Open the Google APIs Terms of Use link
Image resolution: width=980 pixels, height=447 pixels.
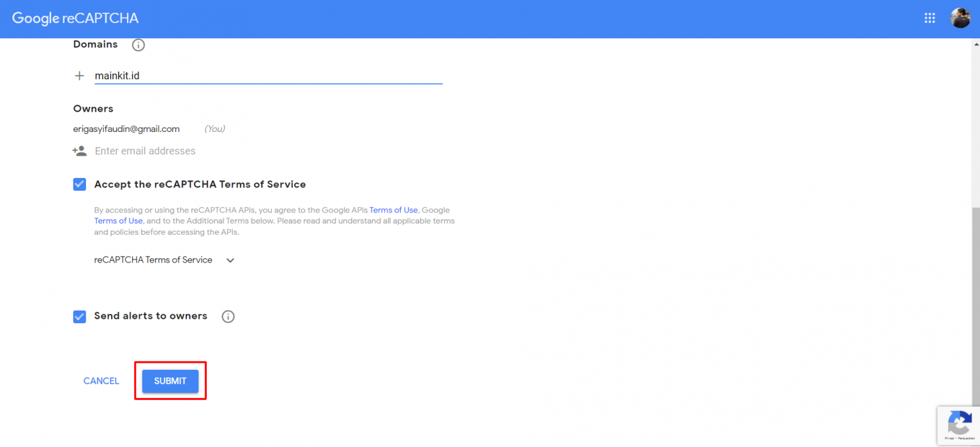point(394,210)
